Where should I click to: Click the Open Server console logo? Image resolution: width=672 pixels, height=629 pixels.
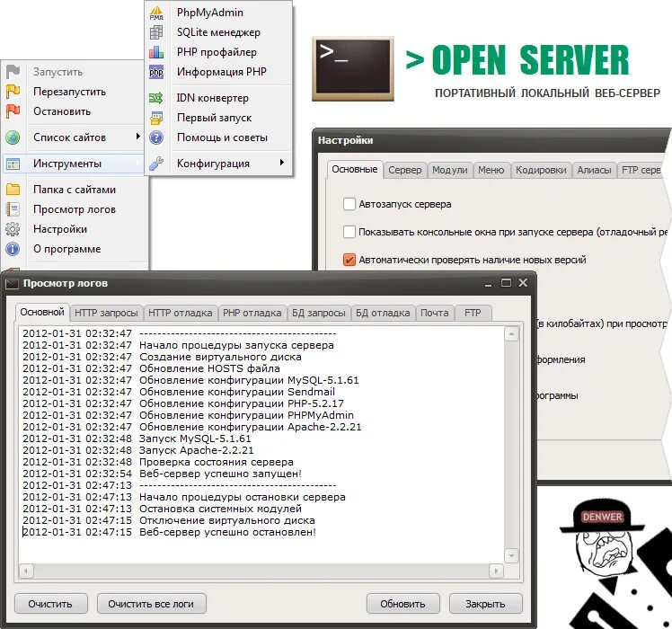(x=353, y=68)
